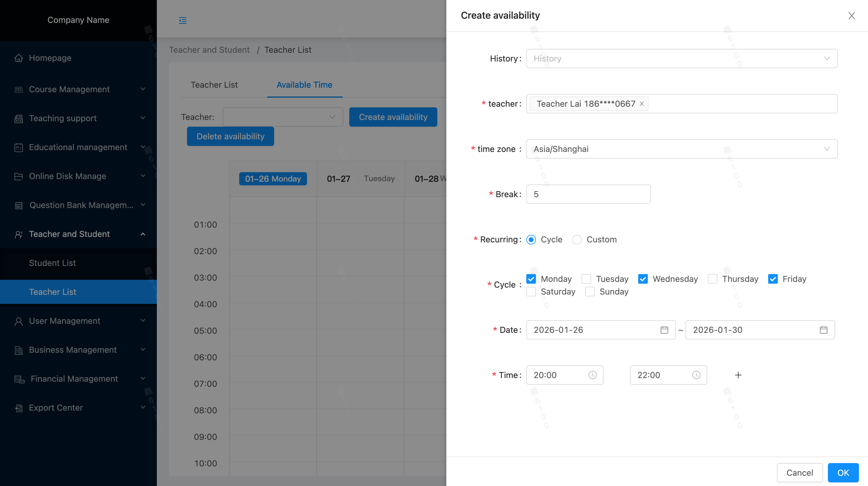The height and width of the screenshot is (486, 868).
Task: Click the menu collapse icon in header
Action: click(x=183, y=21)
